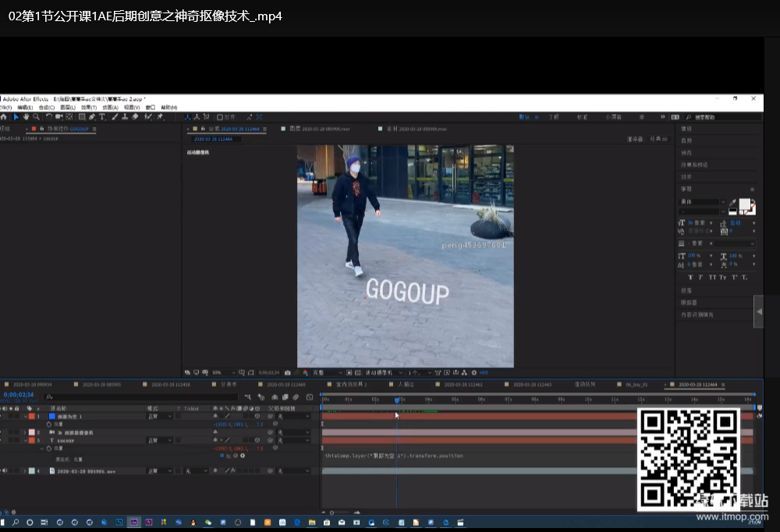The height and width of the screenshot is (532, 780).
Task: Select the 标准 workspace
Action: 582,117
